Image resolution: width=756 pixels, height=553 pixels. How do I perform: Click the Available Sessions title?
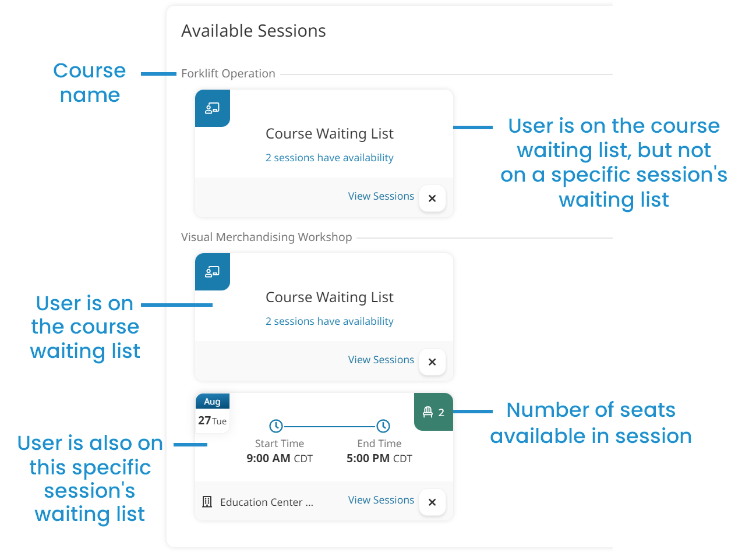pyautogui.click(x=253, y=30)
